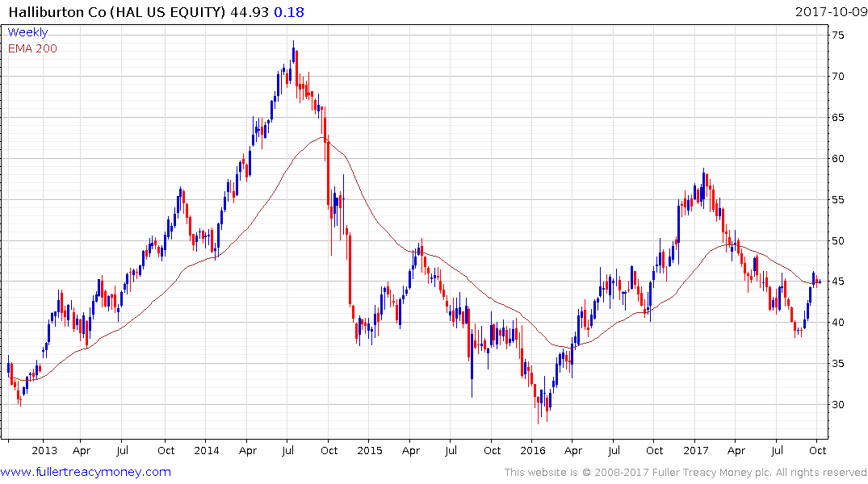868x484 pixels.
Task: Click the 75 price axis label
Action: coord(837,35)
